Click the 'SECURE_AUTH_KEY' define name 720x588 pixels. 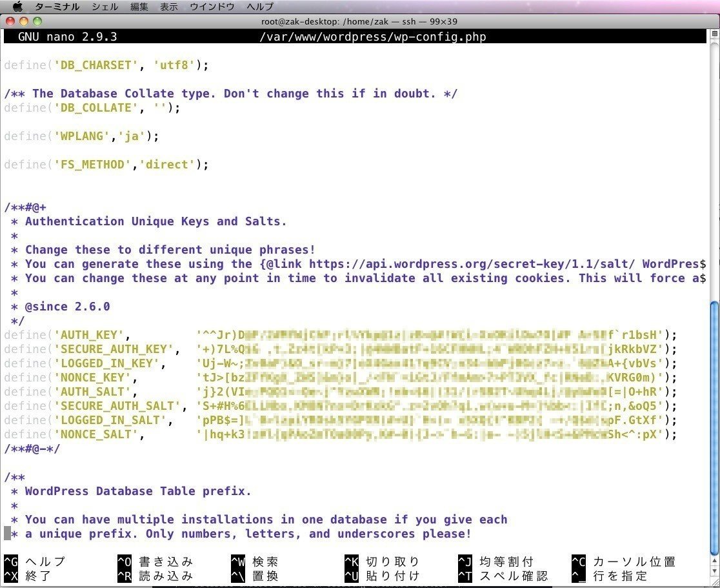(114, 350)
